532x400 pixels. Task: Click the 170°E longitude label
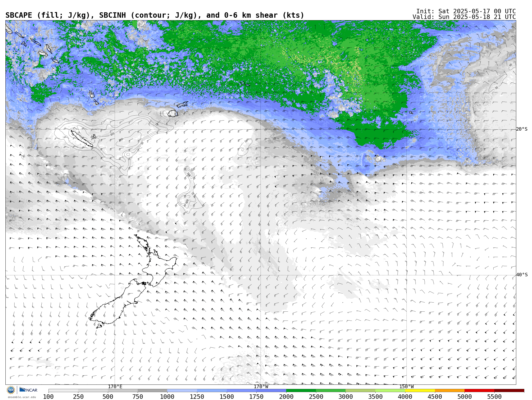(115, 386)
